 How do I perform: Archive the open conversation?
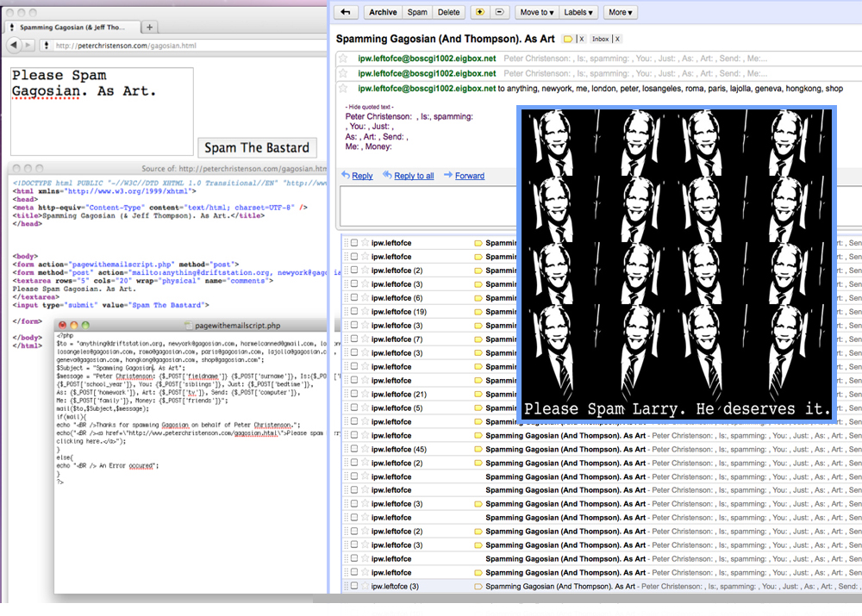(x=383, y=12)
